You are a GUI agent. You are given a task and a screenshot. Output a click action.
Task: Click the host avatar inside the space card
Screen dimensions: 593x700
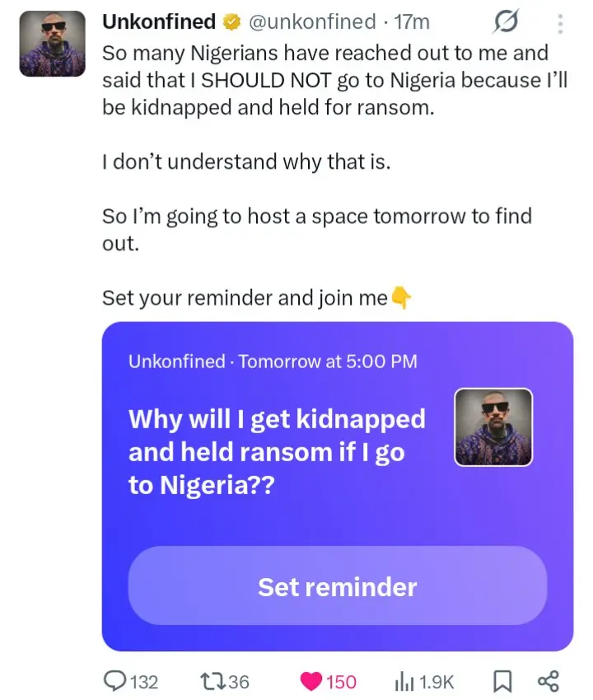(493, 427)
